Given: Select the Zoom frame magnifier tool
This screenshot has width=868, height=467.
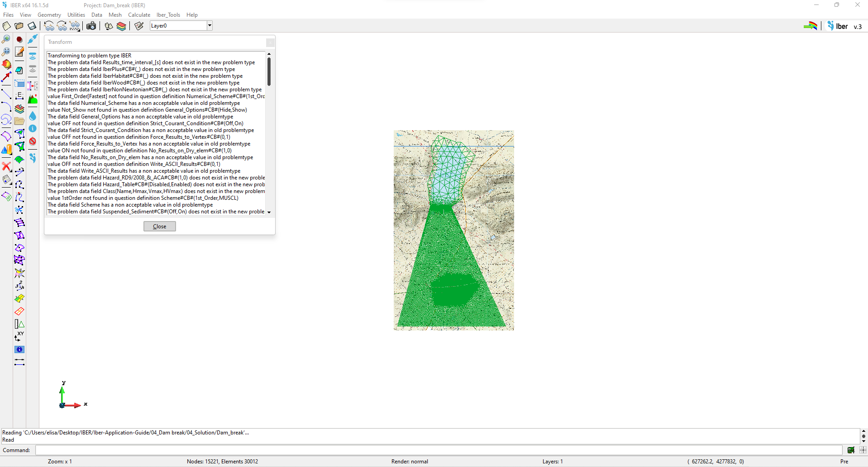Looking at the screenshot, I should (x=6, y=52).
